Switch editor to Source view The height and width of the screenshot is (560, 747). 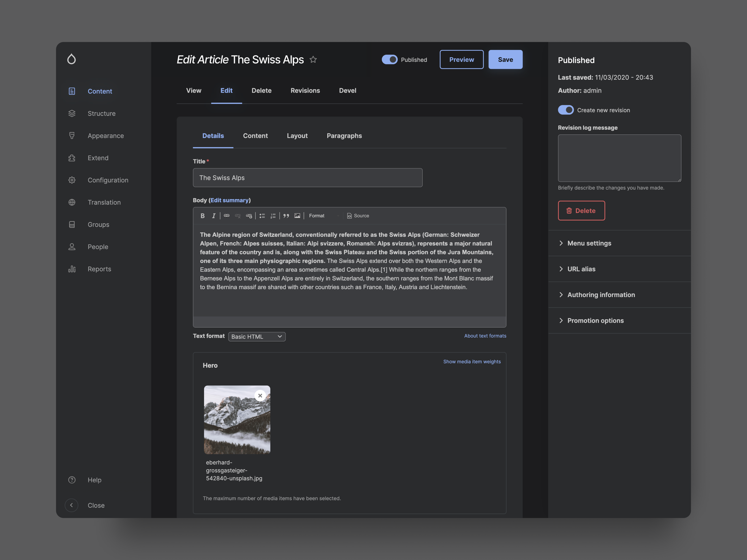(358, 216)
